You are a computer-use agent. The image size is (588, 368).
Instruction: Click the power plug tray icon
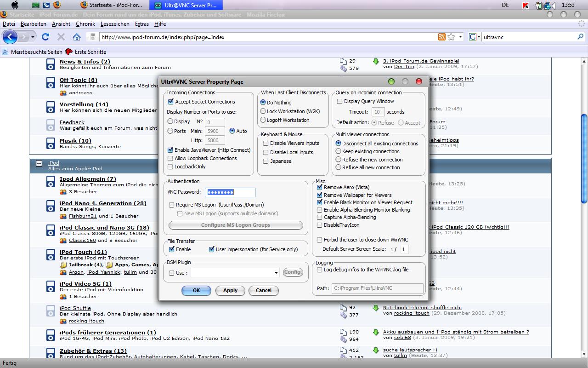point(538,6)
